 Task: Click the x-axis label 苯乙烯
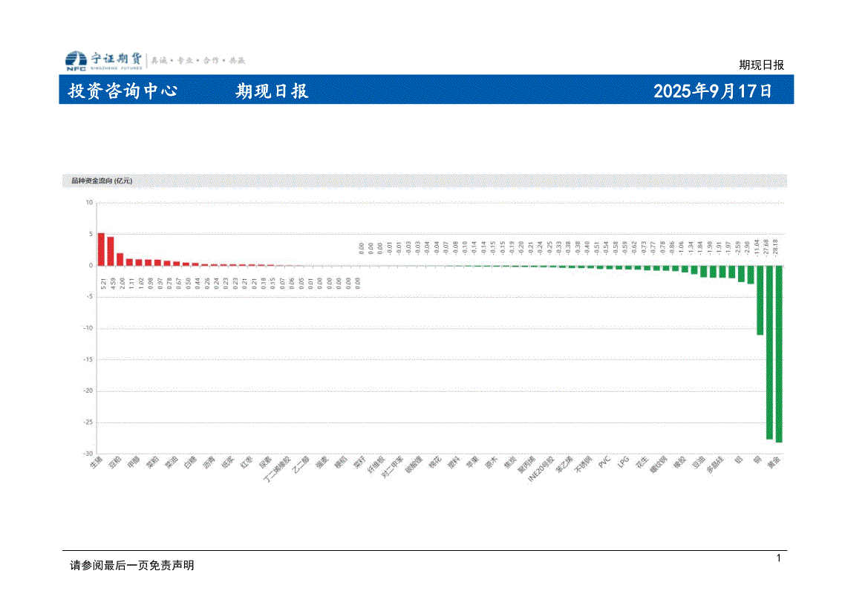(564, 465)
